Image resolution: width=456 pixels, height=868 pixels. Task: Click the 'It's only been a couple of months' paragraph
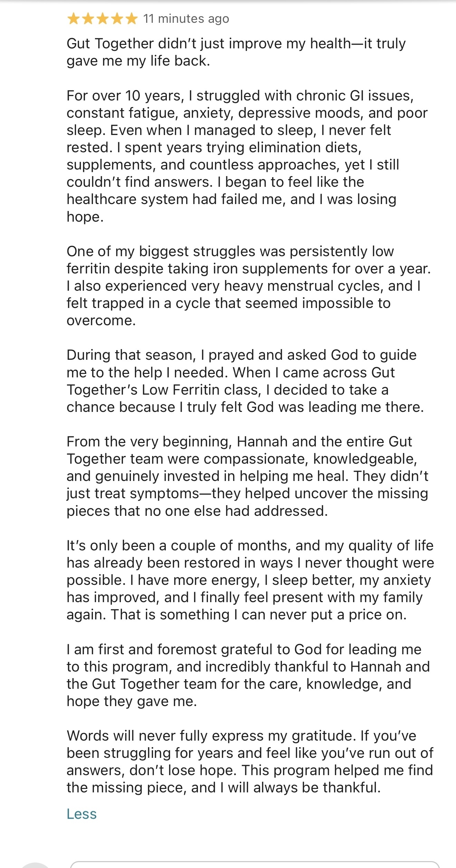250,580
